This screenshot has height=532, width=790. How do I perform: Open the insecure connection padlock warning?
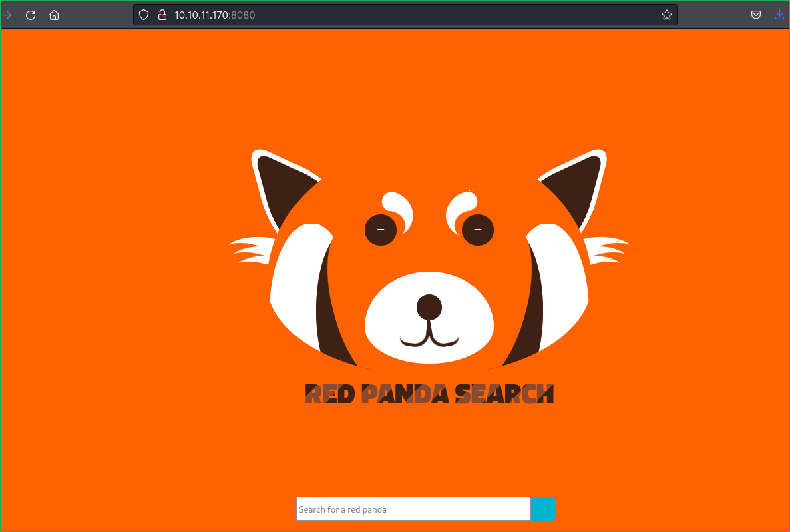pyautogui.click(x=162, y=15)
